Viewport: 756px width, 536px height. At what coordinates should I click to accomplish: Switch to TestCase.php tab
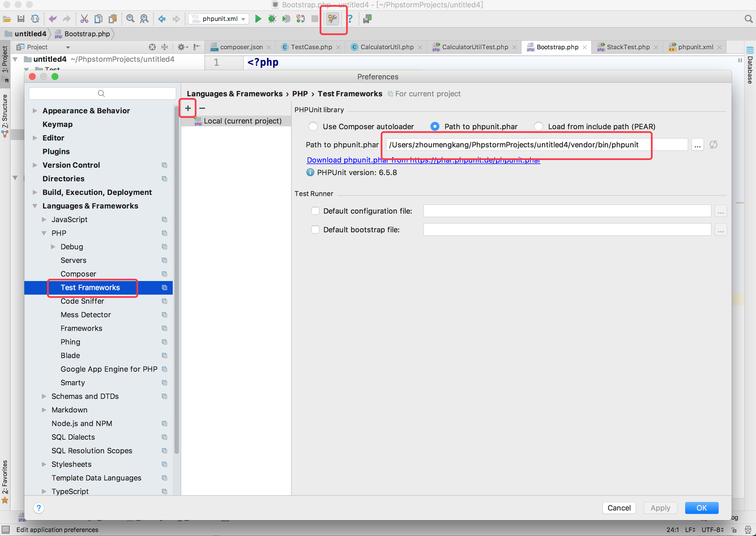[x=311, y=47]
